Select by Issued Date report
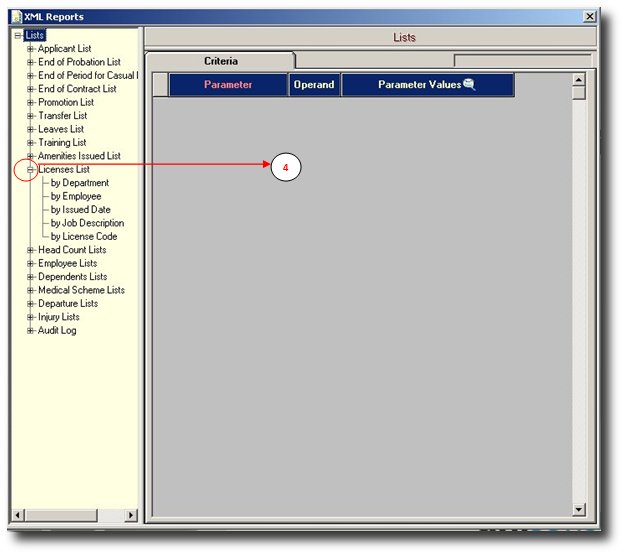 81,210
